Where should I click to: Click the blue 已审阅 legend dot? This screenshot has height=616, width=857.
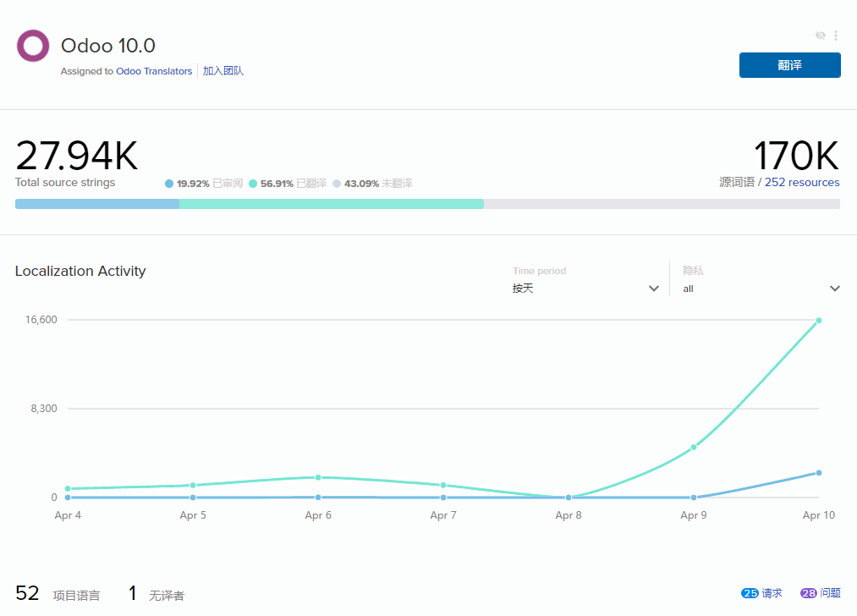click(169, 184)
